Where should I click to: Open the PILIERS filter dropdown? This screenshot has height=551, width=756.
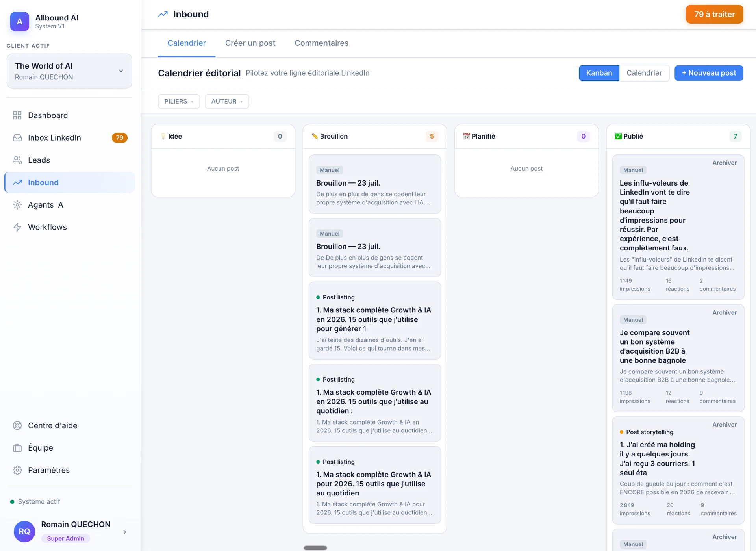pyautogui.click(x=179, y=101)
